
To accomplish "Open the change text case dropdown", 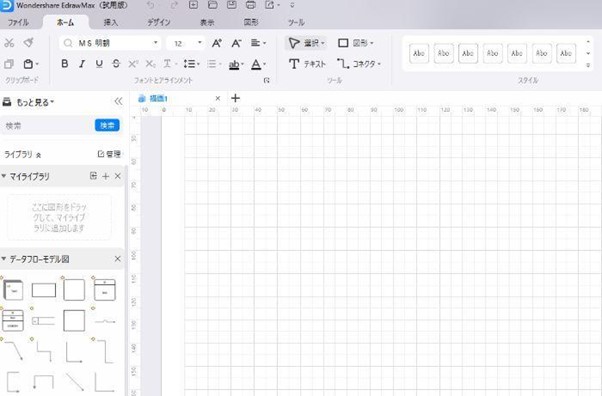I will [x=169, y=64].
